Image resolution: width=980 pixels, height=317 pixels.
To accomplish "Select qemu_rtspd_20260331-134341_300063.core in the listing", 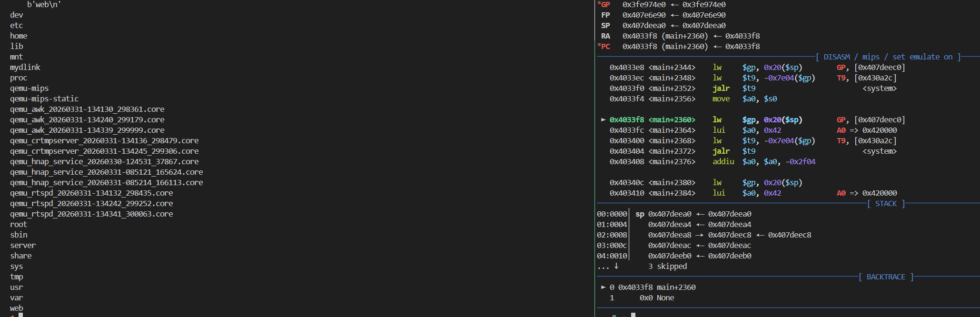I will (x=91, y=214).
